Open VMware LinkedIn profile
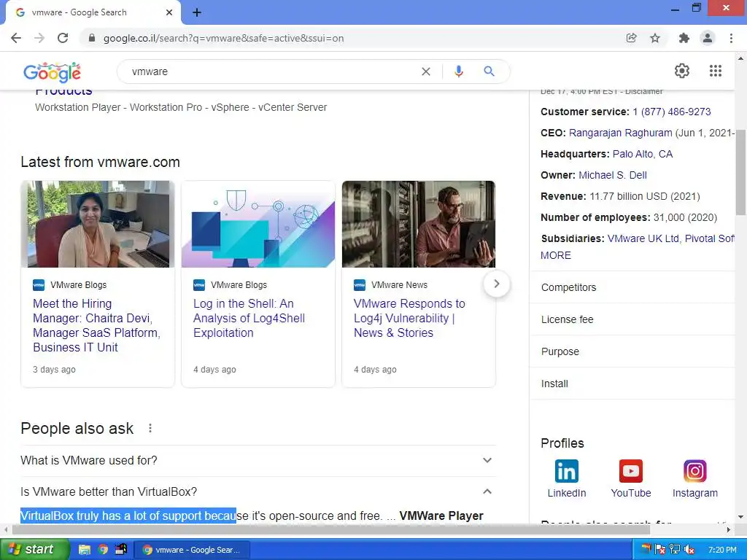Screen dimensions: 747x560 [x=566, y=479]
